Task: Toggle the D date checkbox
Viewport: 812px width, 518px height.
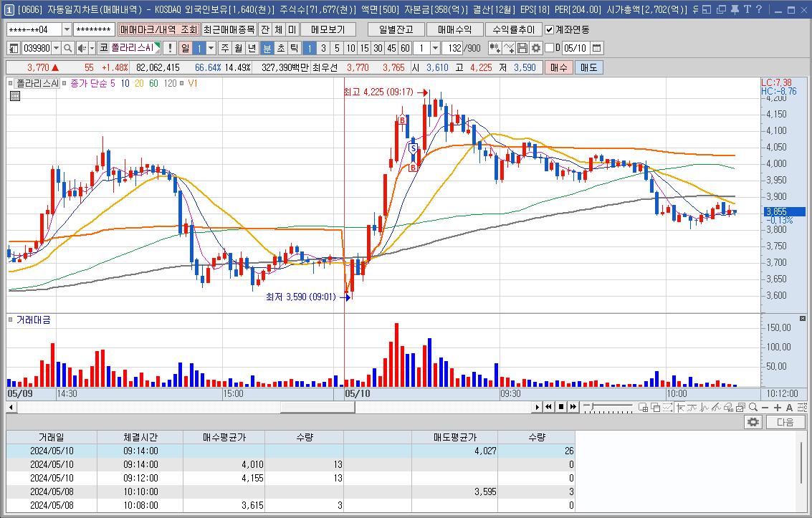Action: coord(550,48)
